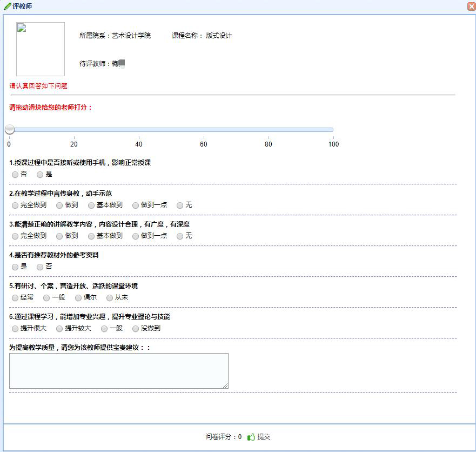Viewport: 476px width, 452px height.
Task: Click slider track near 60 mark
Action: [x=204, y=130]
